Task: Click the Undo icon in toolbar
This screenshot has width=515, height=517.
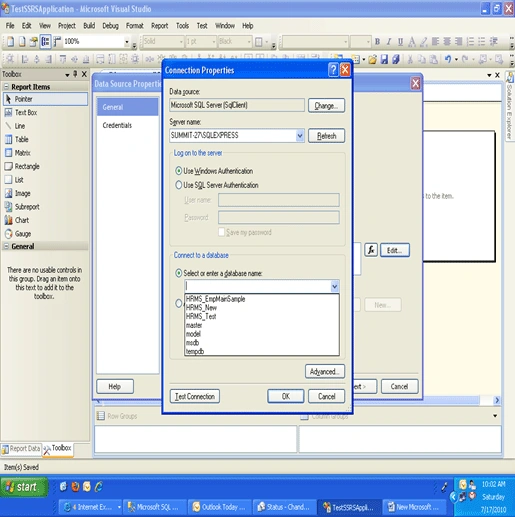Action: [x=448, y=59]
